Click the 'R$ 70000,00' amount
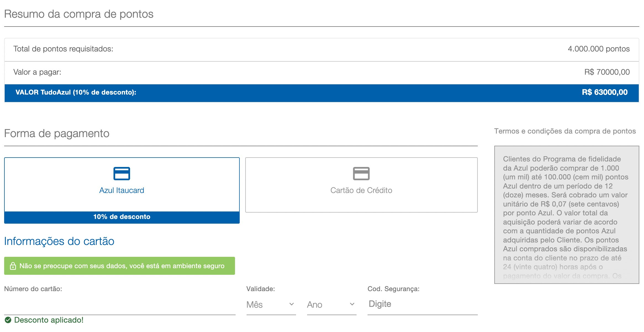 (x=607, y=72)
